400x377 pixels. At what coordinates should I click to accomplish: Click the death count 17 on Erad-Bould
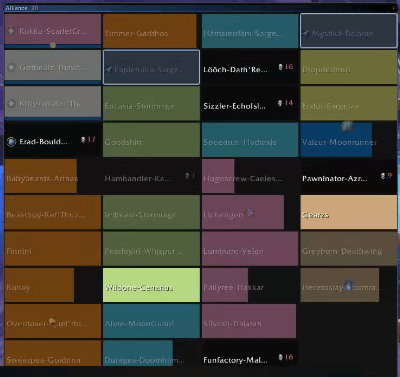(91, 139)
